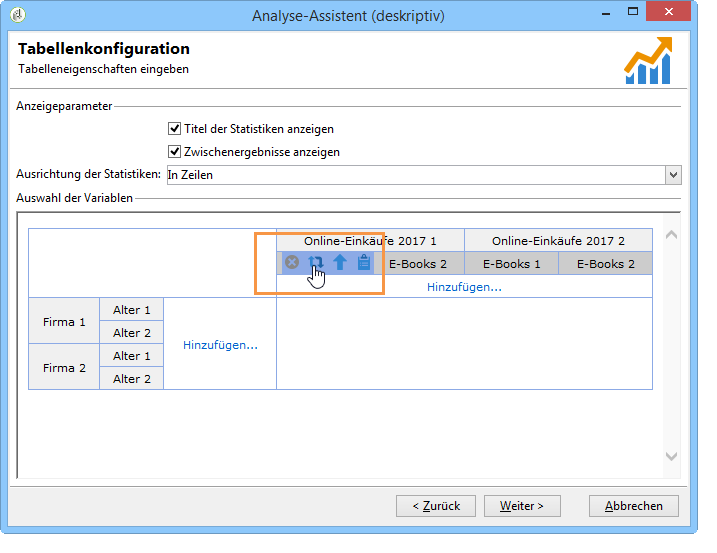This screenshot has width=717, height=553.
Task: Click the 'Weiter >' button
Action: 522,506
